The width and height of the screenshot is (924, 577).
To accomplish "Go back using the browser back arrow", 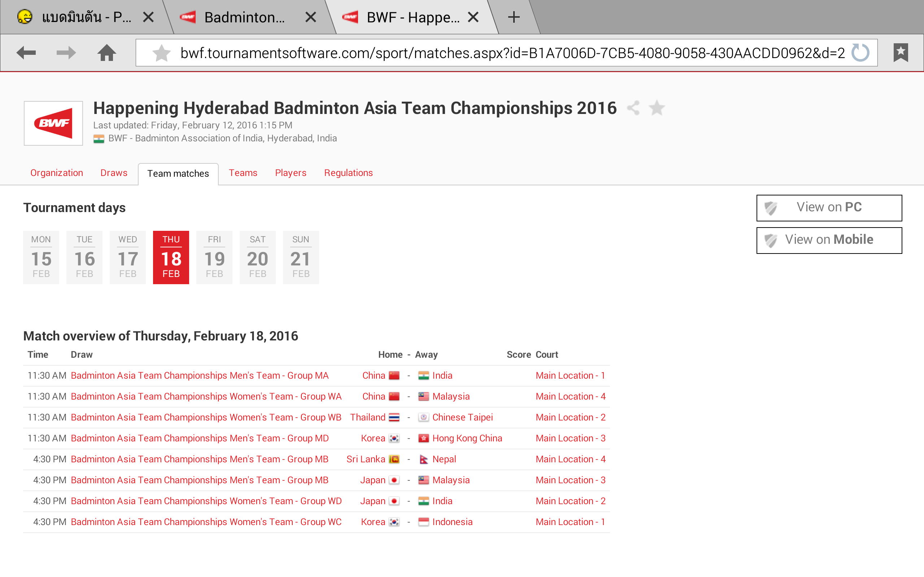I will point(26,53).
